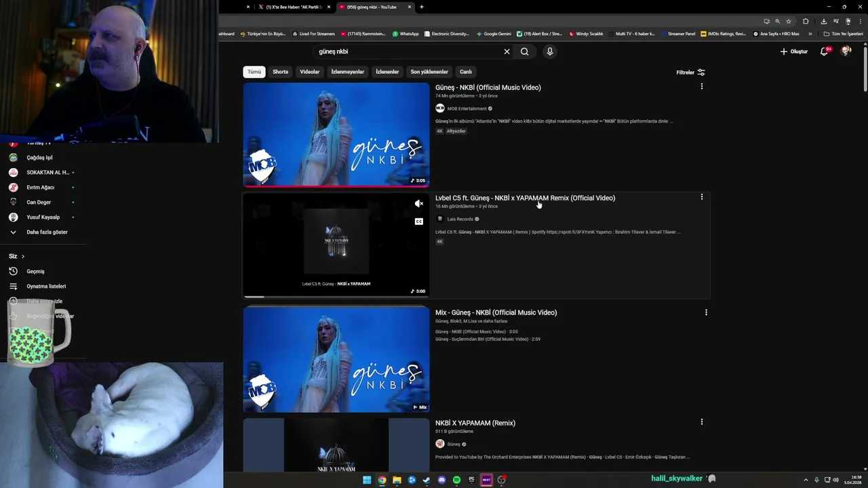
Task: Close the 'güneş nkbi - YouTube' tab
Action: pyautogui.click(x=409, y=7)
